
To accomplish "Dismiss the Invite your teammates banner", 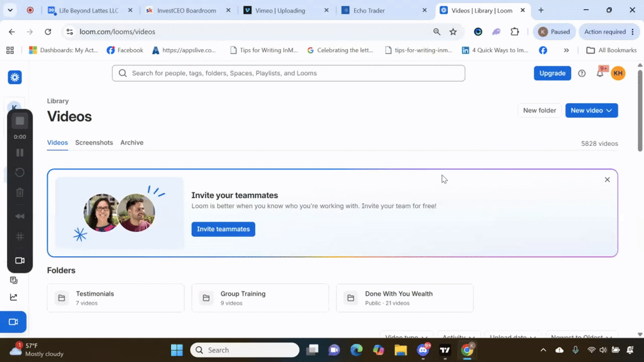I will [x=608, y=180].
